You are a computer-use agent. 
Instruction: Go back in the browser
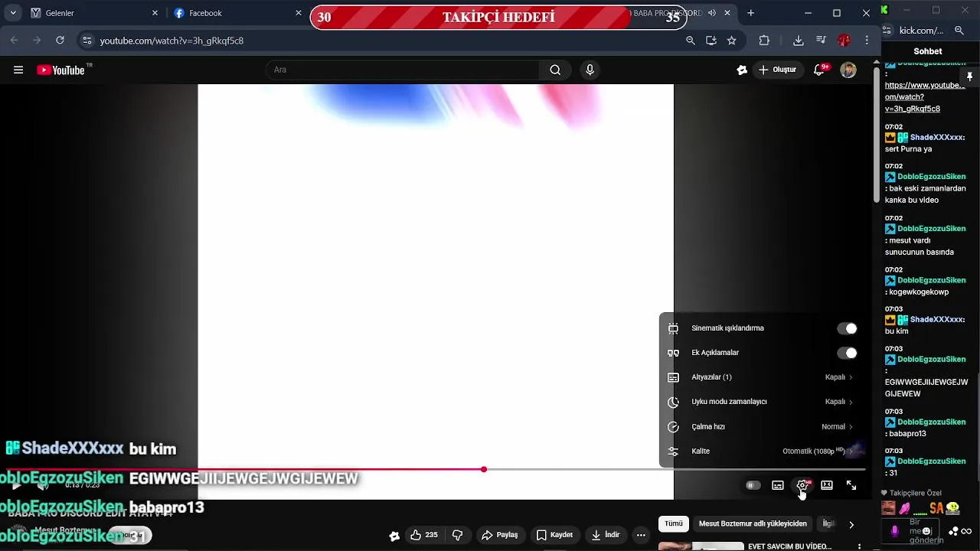click(x=15, y=41)
